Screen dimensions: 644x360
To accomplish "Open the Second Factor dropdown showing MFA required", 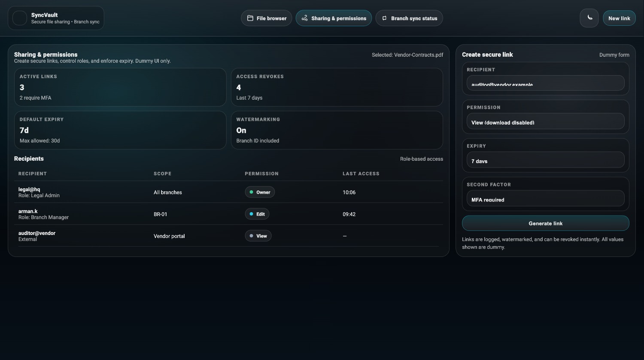I will [x=545, y=198].
